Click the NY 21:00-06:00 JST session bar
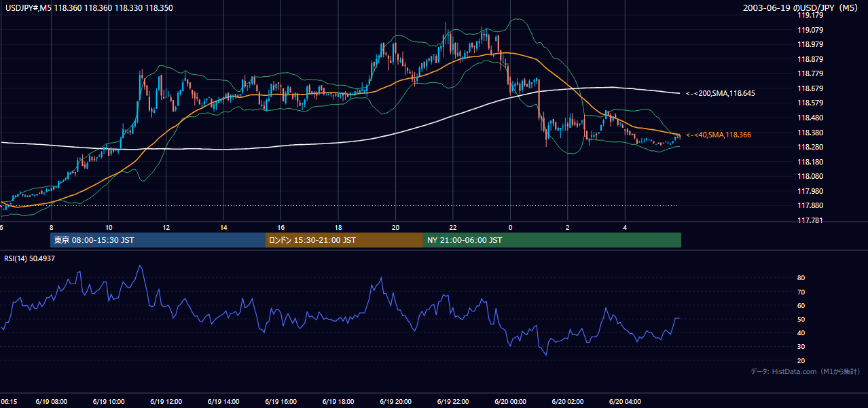This screenshot has height=408, width=868. tap(552, 240)
